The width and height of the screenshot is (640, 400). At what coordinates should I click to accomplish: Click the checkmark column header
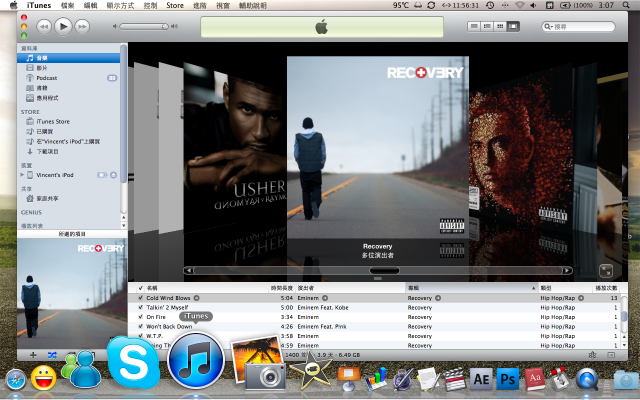[140, 288]
